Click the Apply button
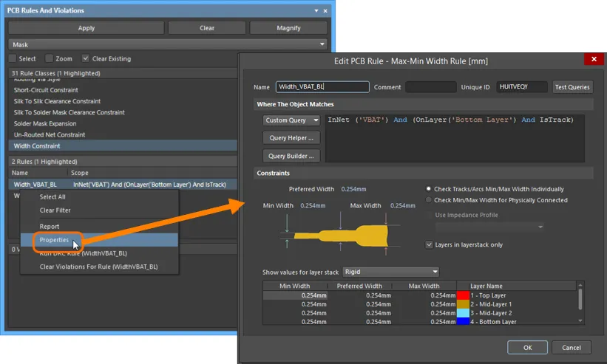Screen dimensions: 607x364 [x=87, y=28]
